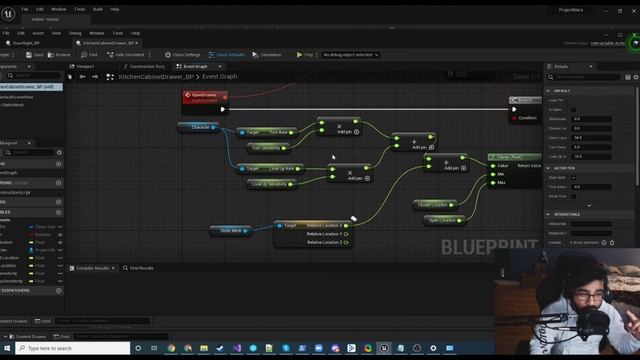This screenshot has width=640, height=360.
Task: Open the top Build menu
Action: [98, 9]
